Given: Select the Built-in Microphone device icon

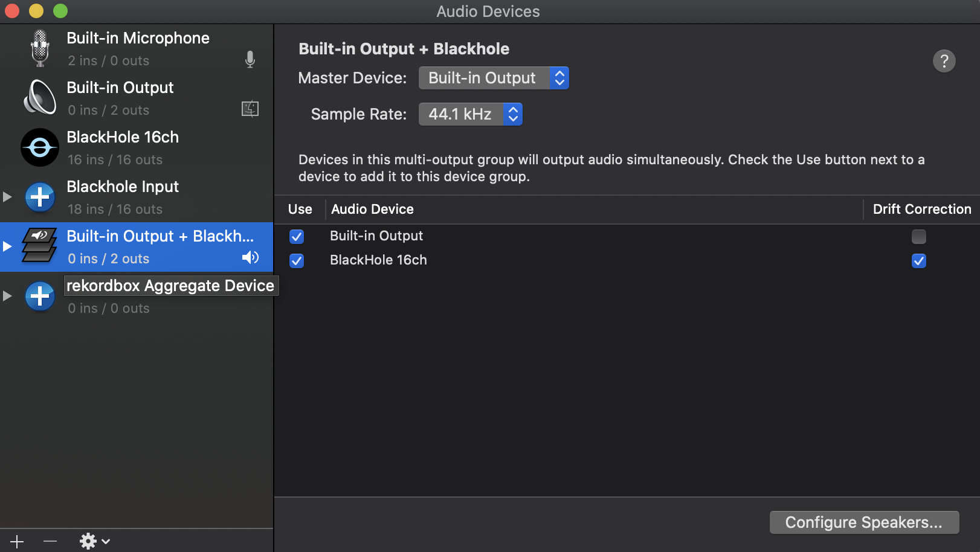Looking at the screenshot, I should 40,49.
